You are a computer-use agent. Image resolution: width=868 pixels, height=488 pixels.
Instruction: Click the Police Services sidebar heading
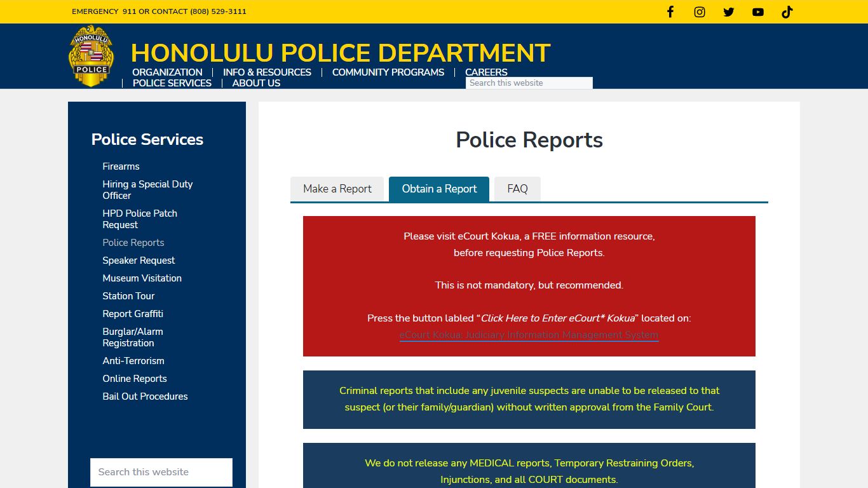(x=147, y=140)
